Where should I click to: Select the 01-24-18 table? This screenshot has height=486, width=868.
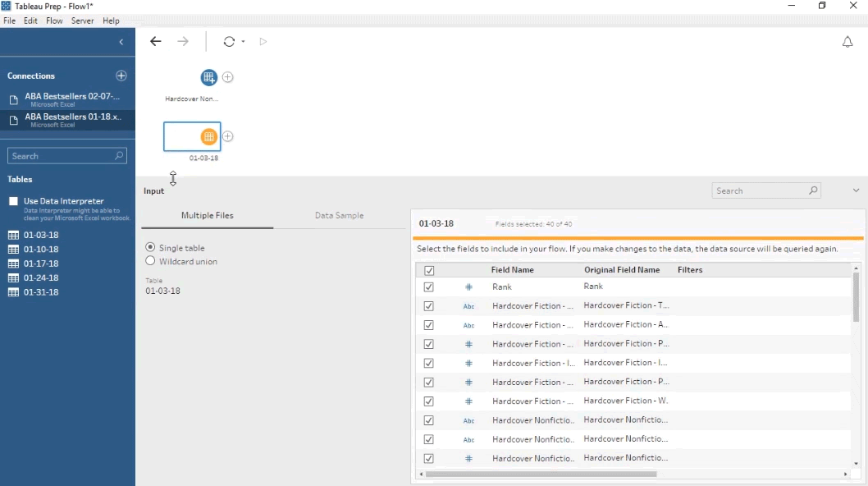(x=40, y=277)
